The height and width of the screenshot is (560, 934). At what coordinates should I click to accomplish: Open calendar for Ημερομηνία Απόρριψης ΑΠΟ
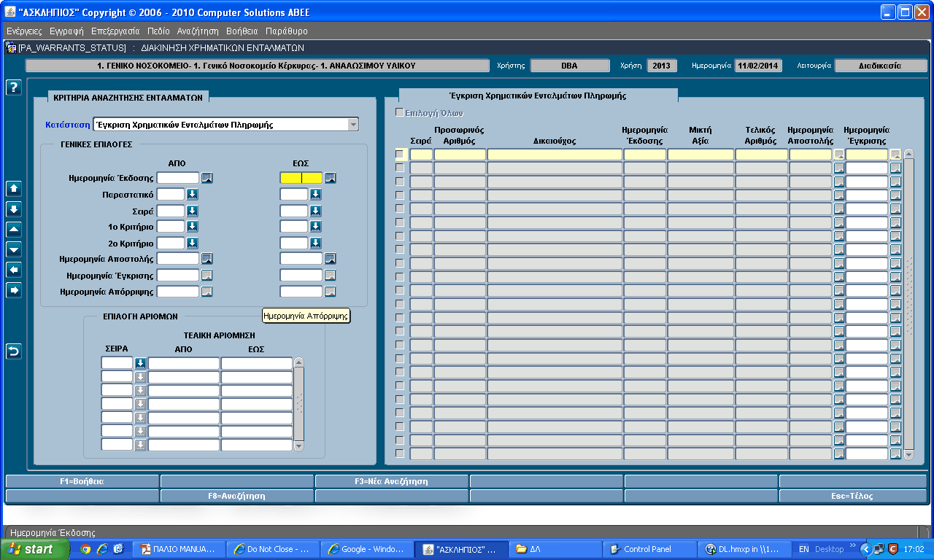(207, 292)
